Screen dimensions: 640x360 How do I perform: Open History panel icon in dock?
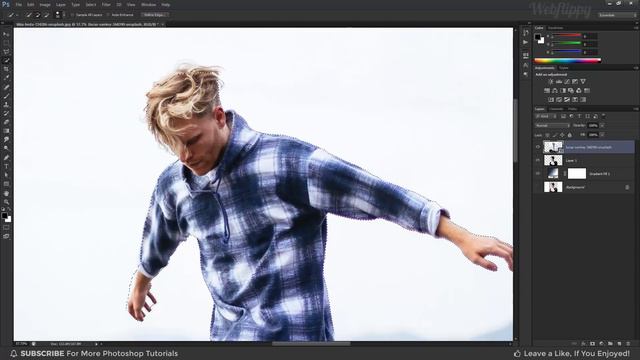click(526, 33)
